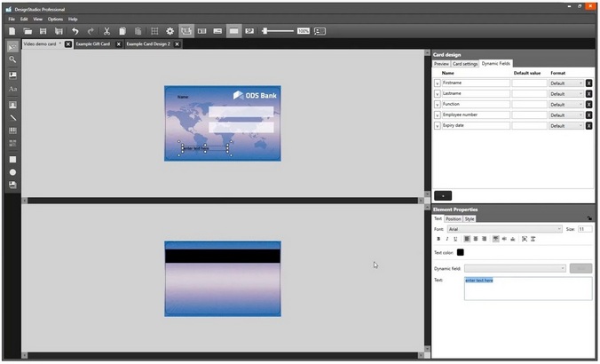Expand the Dynamic field dropdown
The height and width of the screenshot is (364, 600).
[x=515, y=268]
